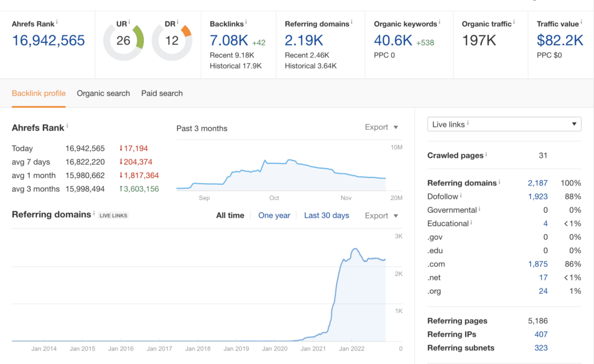Click the Crawled pages value 31
Viewport: 594px width, 364px height.
pyautogui.click(x=543, y=155)
